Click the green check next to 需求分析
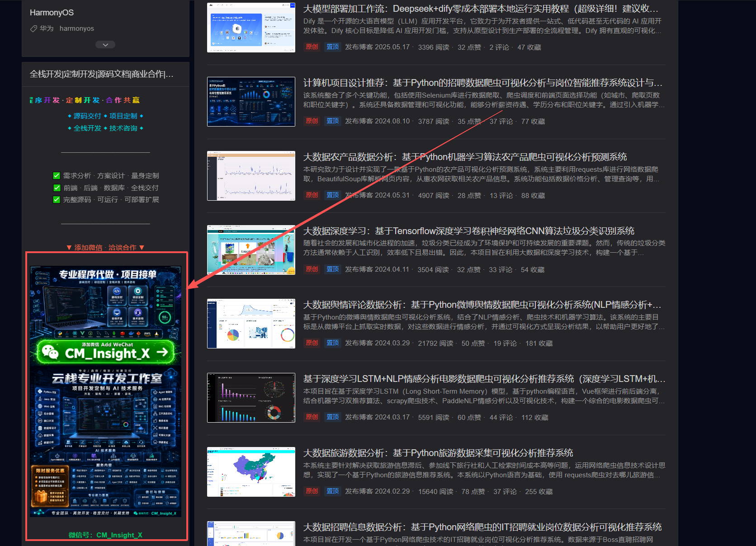756x546 pixels. [x=57, y=176]
